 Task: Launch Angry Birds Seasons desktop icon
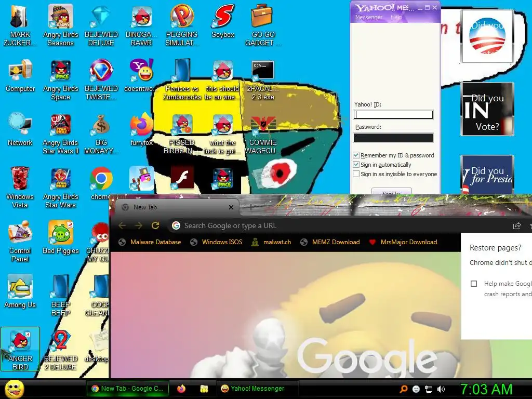[60, 25]
